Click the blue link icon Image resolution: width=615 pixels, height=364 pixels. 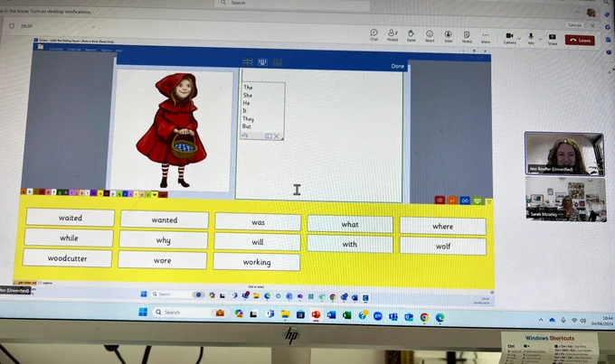[x=465, y=201]
